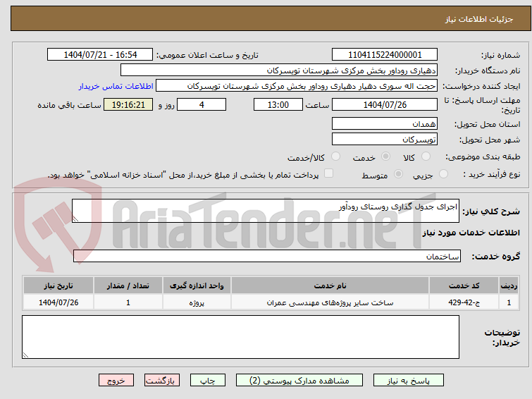
Task: Click the چاپ print button
Action: (x=208, y=381)
